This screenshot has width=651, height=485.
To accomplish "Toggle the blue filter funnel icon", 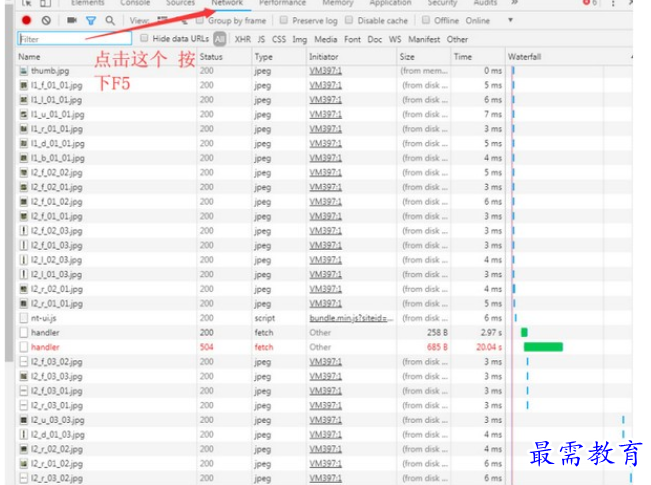I will click(x=91, y=20).
